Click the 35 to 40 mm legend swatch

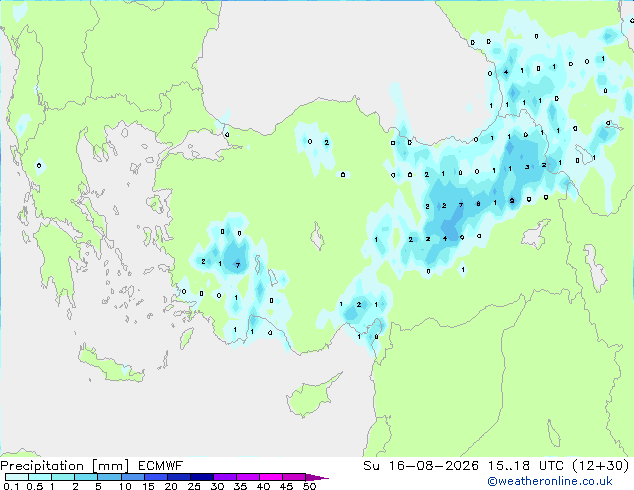(x=248, y=477)
